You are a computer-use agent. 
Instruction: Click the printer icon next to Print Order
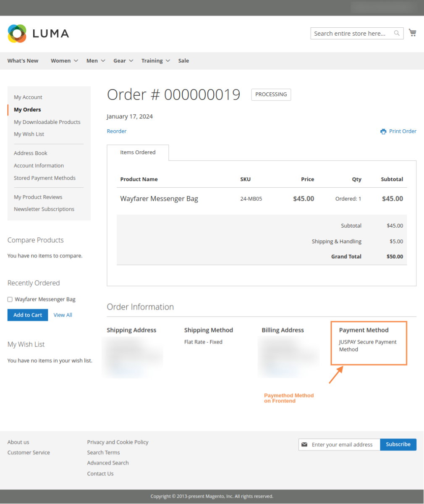point(383,131)
